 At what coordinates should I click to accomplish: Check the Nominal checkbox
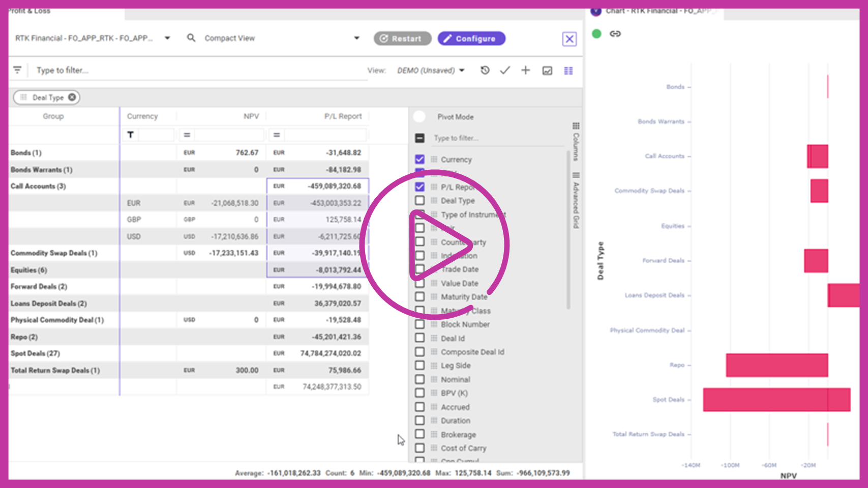pos(420,379)
